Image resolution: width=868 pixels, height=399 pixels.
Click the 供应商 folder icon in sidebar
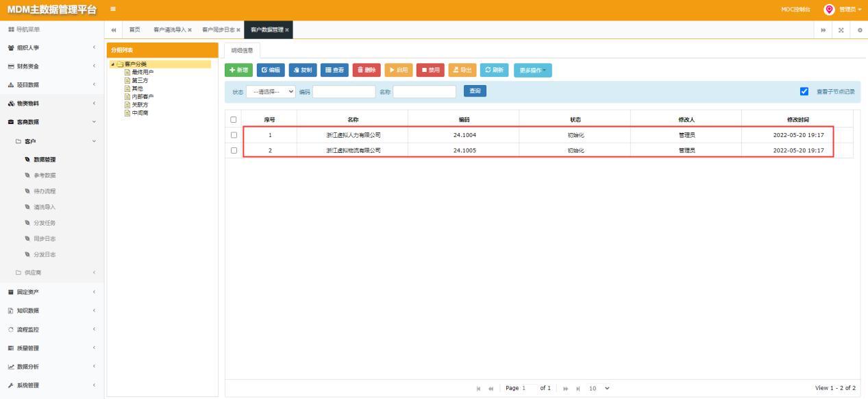[18, 273]
